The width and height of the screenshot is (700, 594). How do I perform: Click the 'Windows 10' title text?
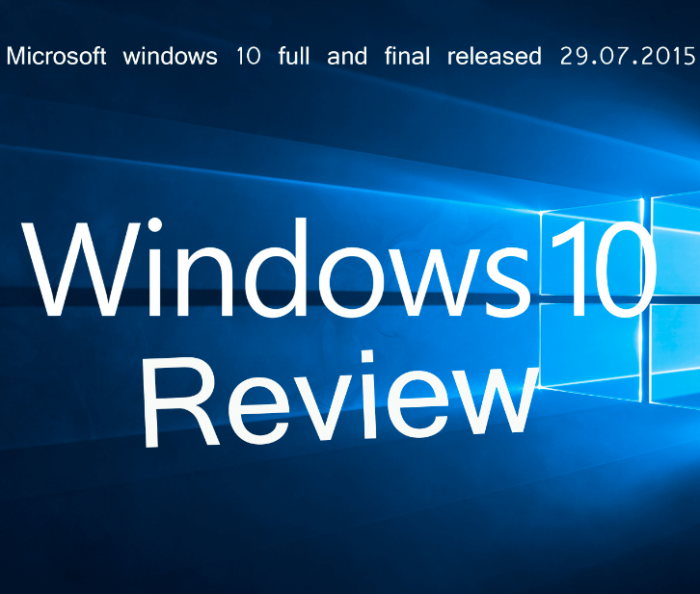pyautogui.click(x=339, y=268)
